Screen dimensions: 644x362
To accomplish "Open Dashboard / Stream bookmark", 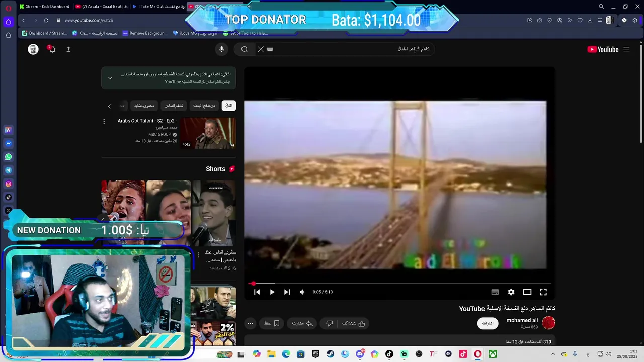I will point(44,33).
